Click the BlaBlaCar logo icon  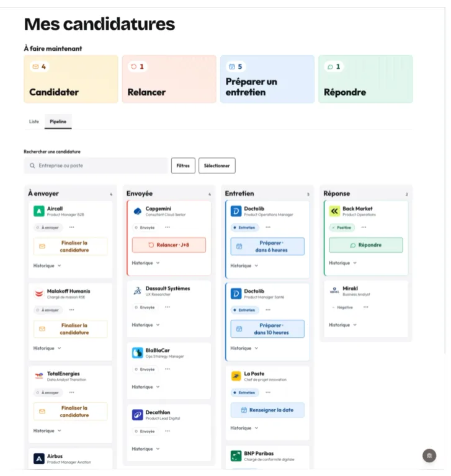pos(137,353)
